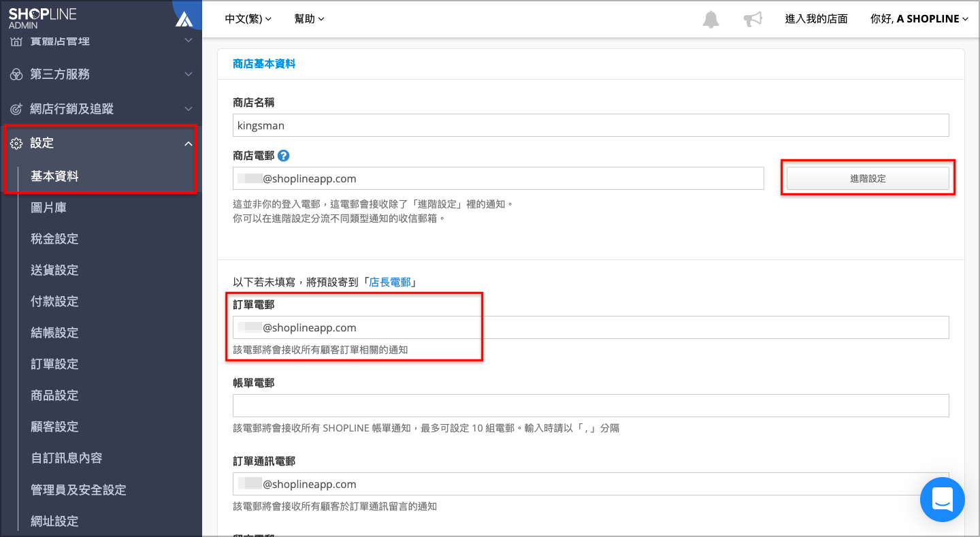Expand the 網店行銷及追蹤 chevron

[x=189, y=109]
